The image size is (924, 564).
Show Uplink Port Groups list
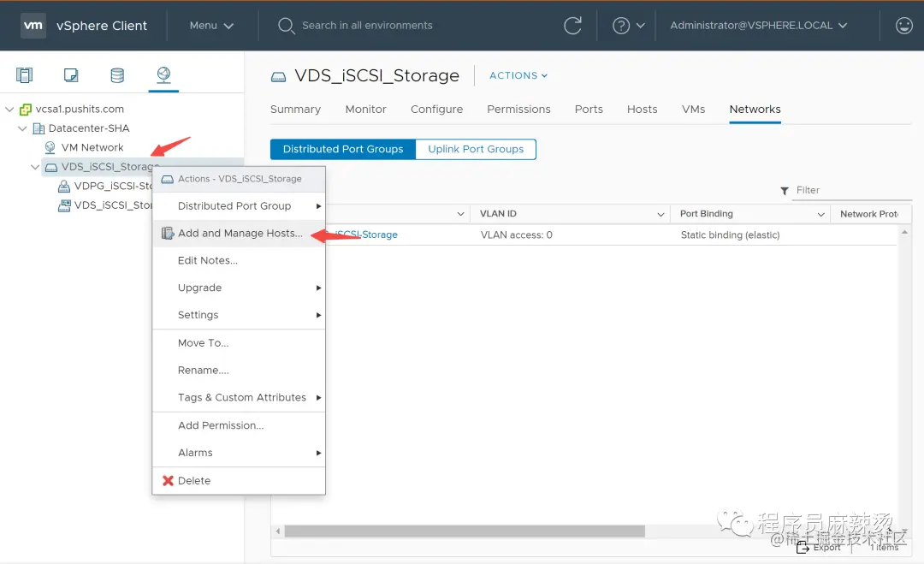(476, 149)
